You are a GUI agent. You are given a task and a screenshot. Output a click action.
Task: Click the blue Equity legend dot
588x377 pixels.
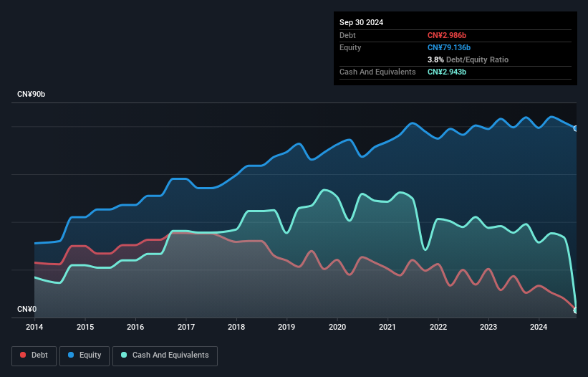(x=71, y=355)
